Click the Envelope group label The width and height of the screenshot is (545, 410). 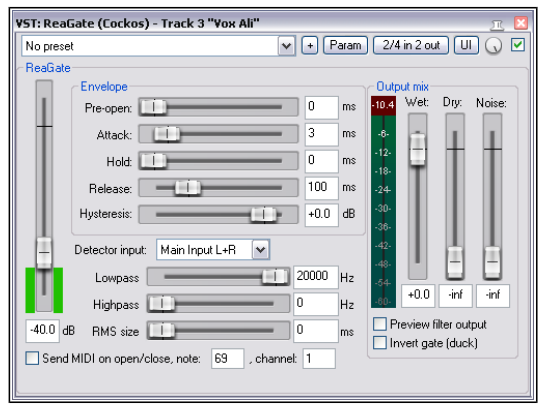pos(104,87)
